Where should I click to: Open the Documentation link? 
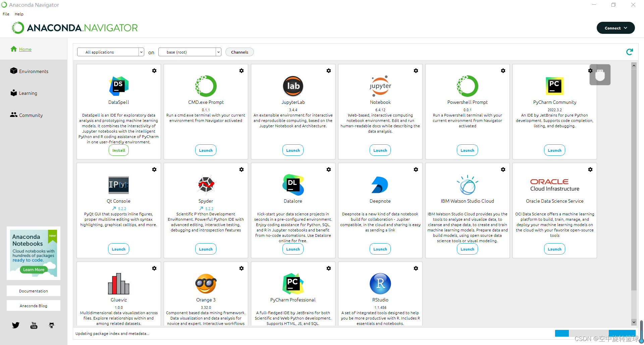coord(34,291)
